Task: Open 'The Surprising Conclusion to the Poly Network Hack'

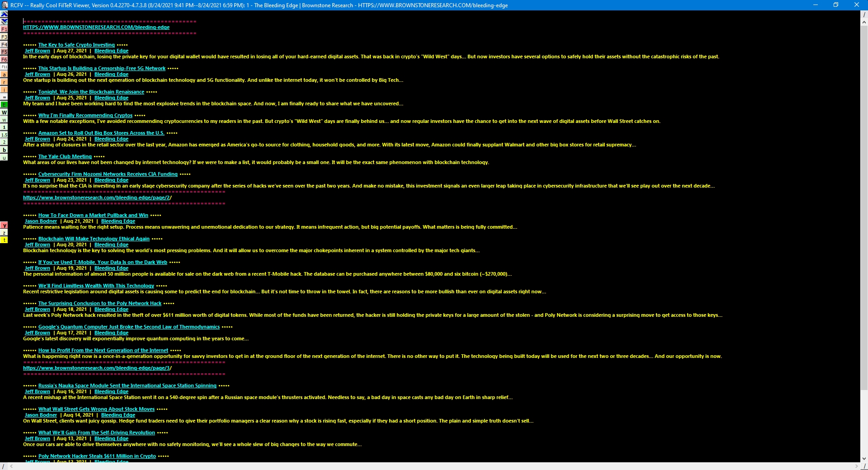Action: (x=100, y=303)
